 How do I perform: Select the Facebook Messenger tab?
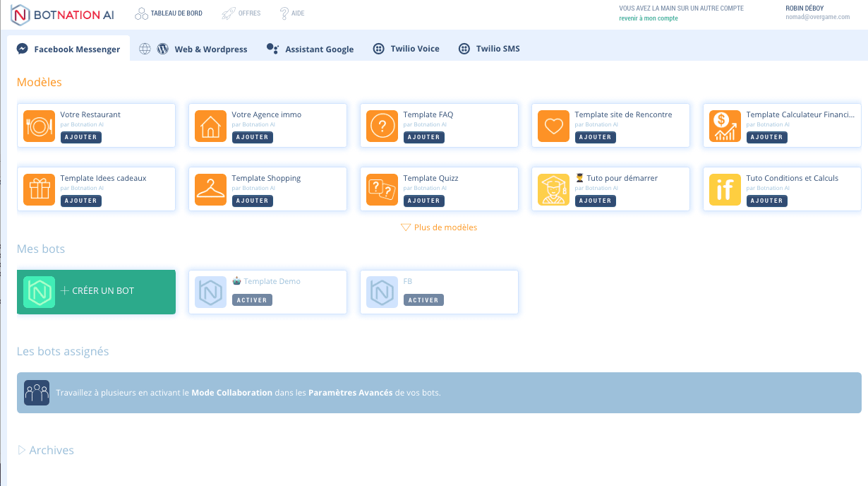[x=68, y=49]
